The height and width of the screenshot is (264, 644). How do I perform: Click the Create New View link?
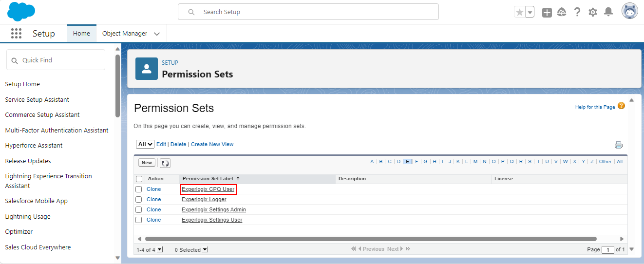pos(212,144)
